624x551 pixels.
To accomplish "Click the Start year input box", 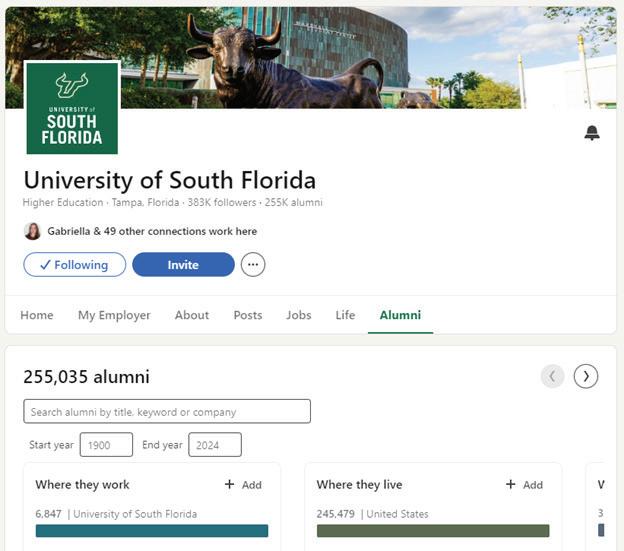I will pos(106,445).
